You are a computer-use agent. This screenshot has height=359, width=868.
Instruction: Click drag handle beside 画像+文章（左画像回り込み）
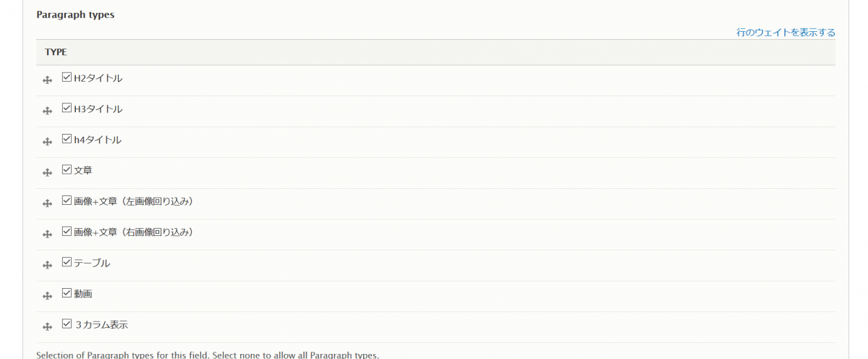pyautogui.click(x=48, y=204)
